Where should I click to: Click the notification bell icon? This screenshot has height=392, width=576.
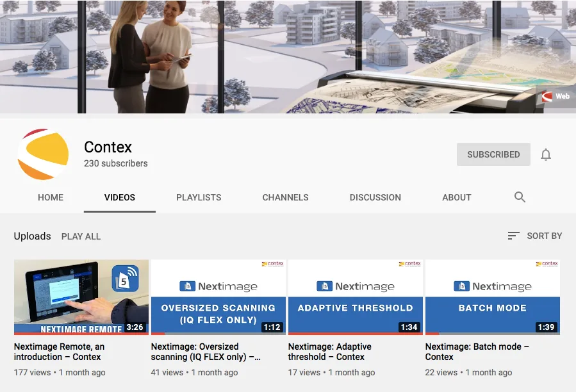(x=546, y=154)
